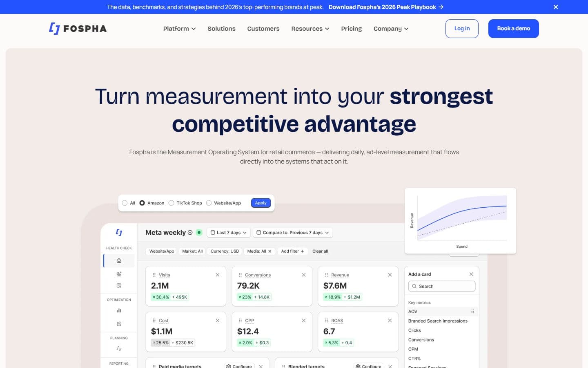Click the drag handle icon on CPP card
This screenshot has height=368, width=588.
tap(240, 321)
